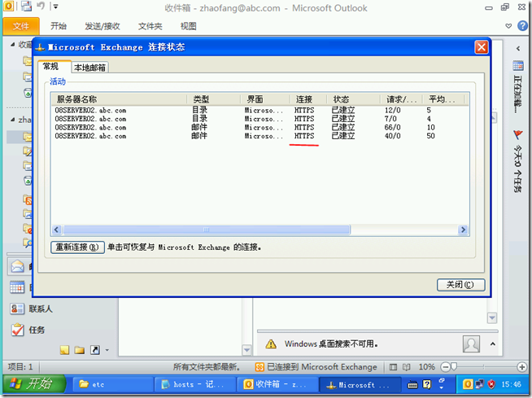Click the 界面 column header
The height and width of the screenshot is (398, 532).
click(265, 99)
